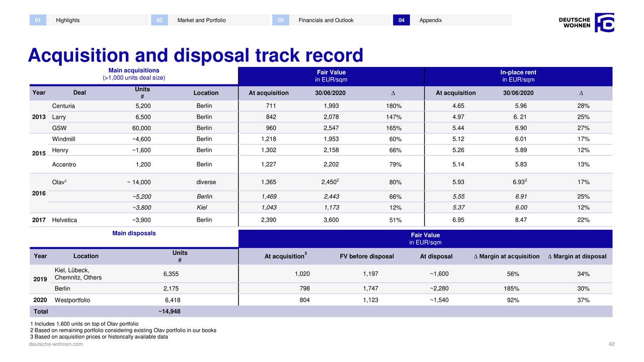Click the page number '42'
The height and width of the screenshot is (362, 644).
[x=612, y=344]
